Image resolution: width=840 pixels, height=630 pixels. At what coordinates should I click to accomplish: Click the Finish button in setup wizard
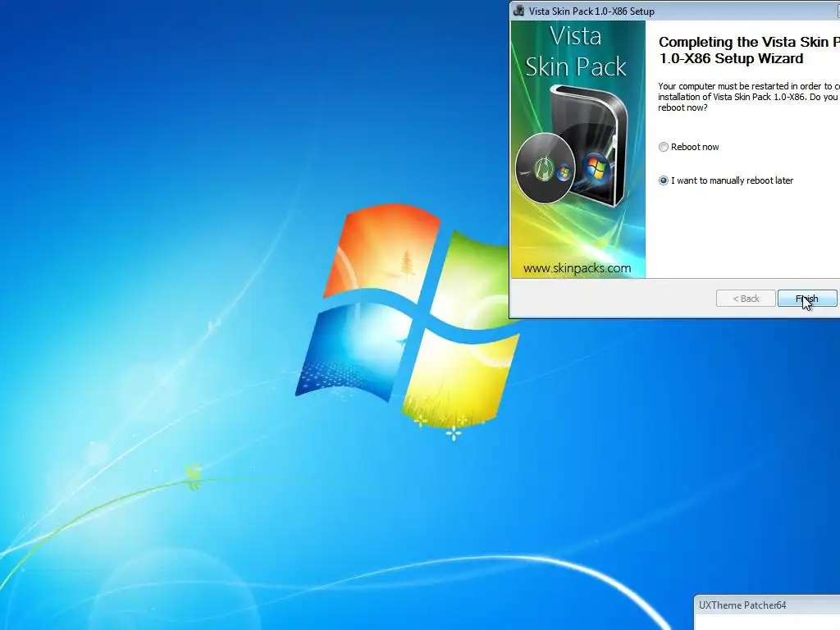point(807,299)
